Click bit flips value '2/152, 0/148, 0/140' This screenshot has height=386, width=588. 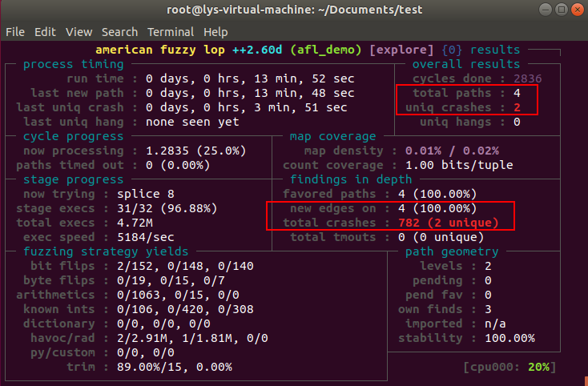click(185, 266)
